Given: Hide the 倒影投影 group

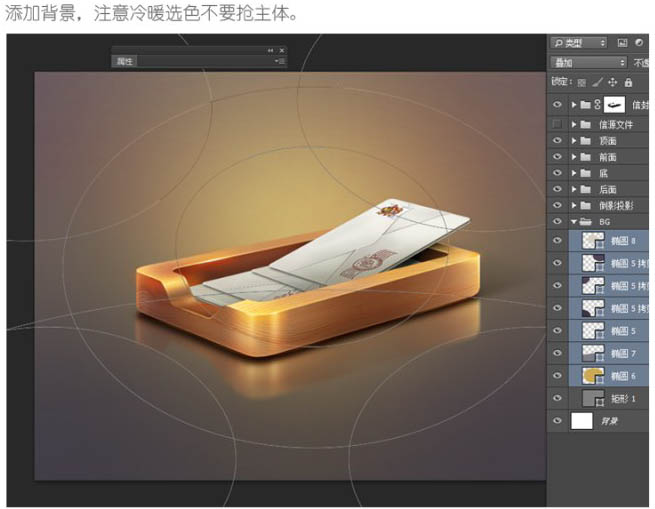Looking at the screenshot, I should [x=557, y=205].
